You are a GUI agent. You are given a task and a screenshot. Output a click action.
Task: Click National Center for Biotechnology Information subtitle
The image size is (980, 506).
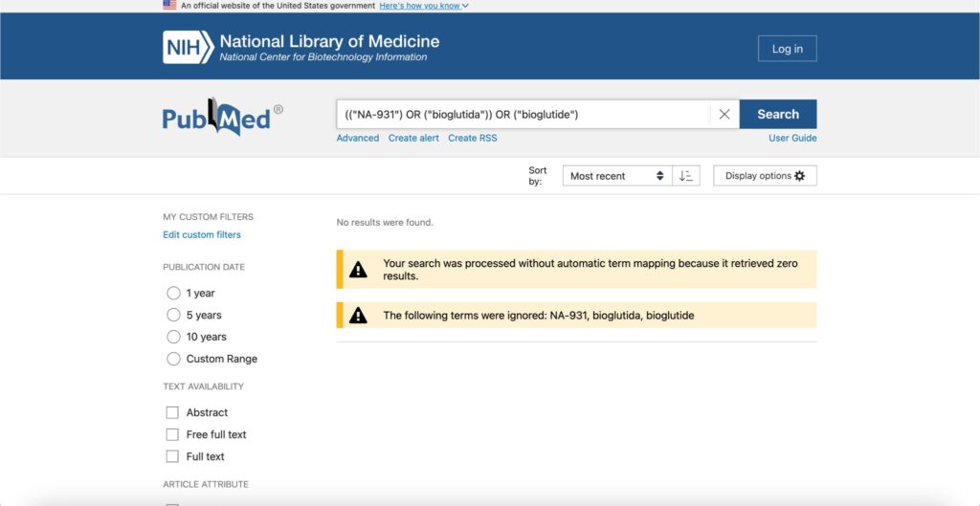pos(323,57)
